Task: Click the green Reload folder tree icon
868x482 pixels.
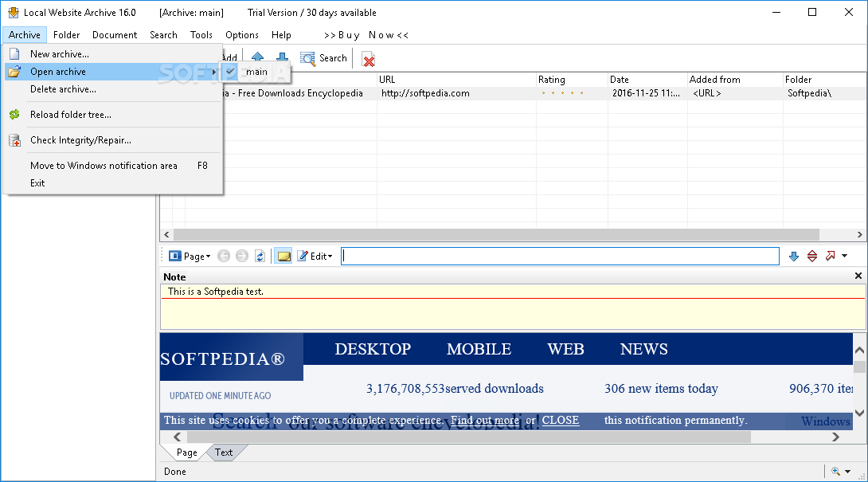Action: click(14, 115)
